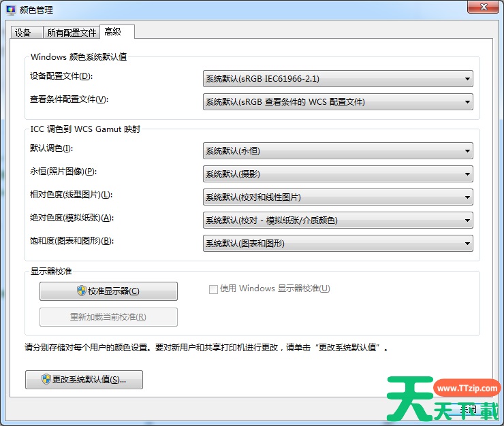Enable 使用 Windows 显示器校准 checkbox
The image size is (504, 426).
coord(213,289)
